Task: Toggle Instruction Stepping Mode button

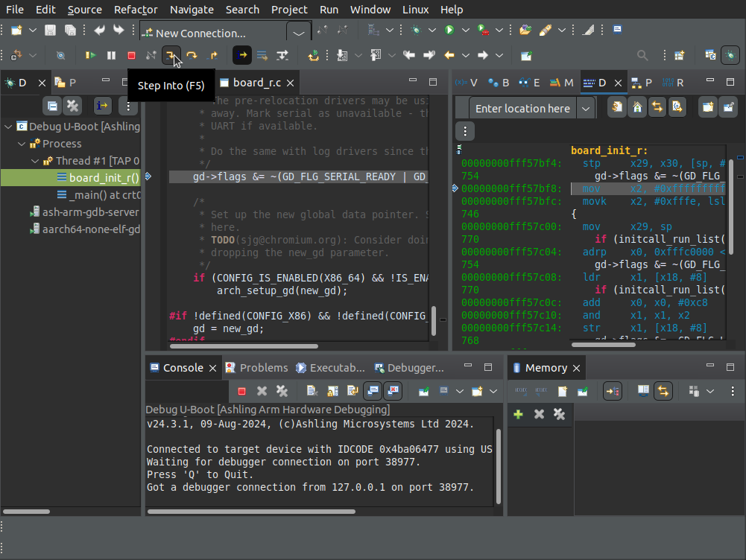Action: (x=242, y=55)
